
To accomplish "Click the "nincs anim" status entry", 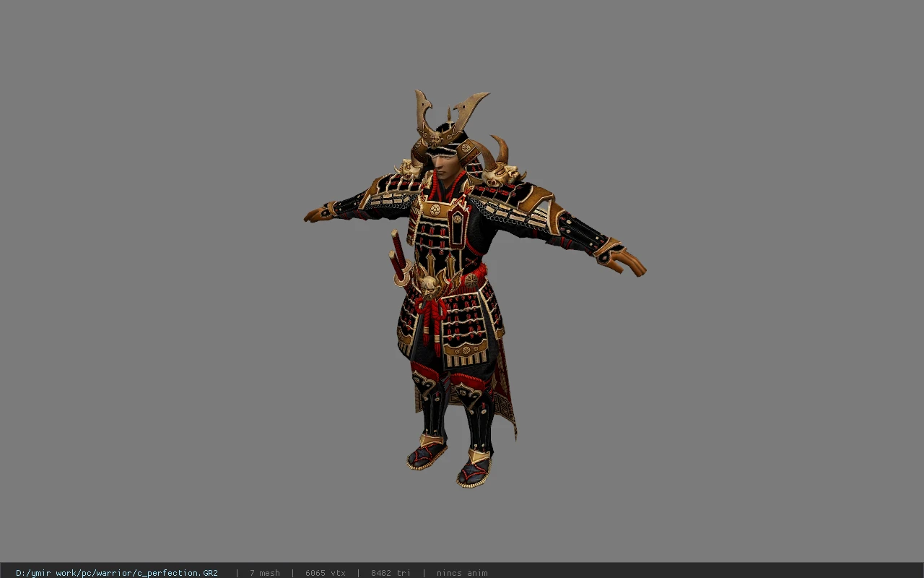I will 462,573.
